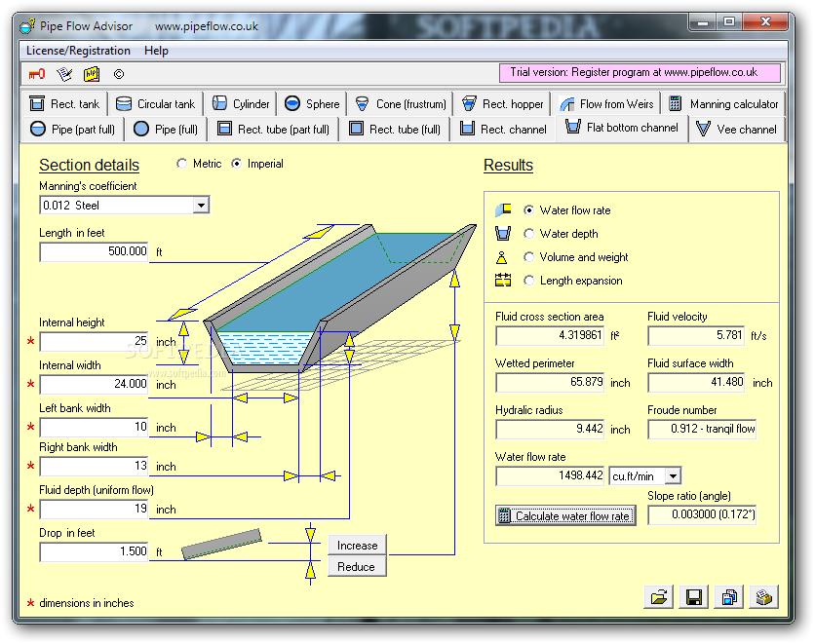Click the Results heading
The image size is (815, 644).
[508, 166]
